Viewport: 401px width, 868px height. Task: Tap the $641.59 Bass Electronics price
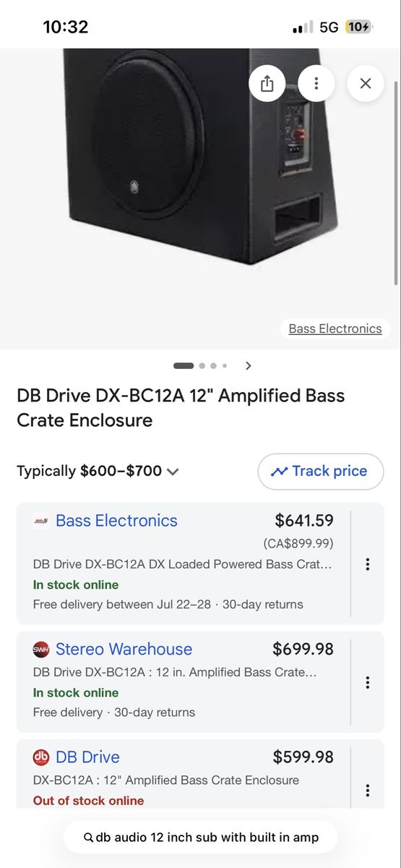point(304,520)
